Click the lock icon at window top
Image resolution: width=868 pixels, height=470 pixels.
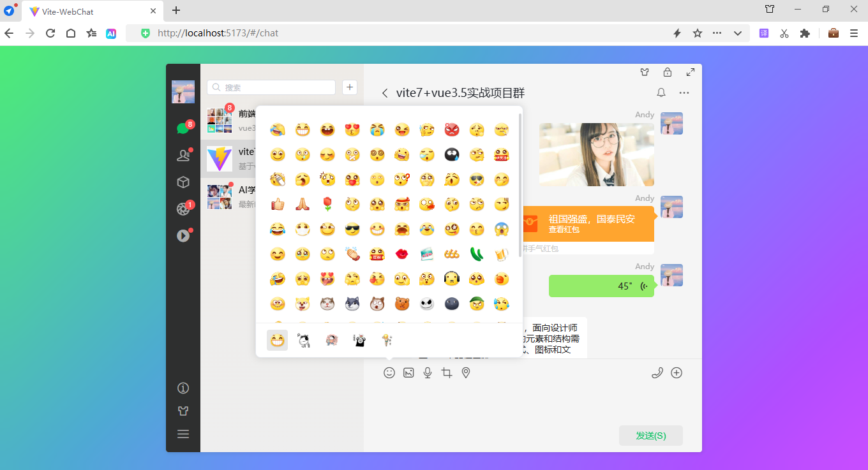point(668,72)
